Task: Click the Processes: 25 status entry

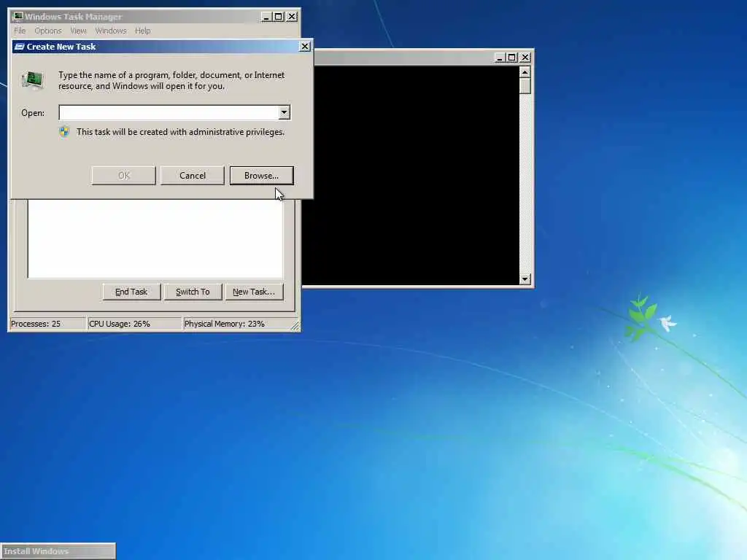Action: coord(47,323)
